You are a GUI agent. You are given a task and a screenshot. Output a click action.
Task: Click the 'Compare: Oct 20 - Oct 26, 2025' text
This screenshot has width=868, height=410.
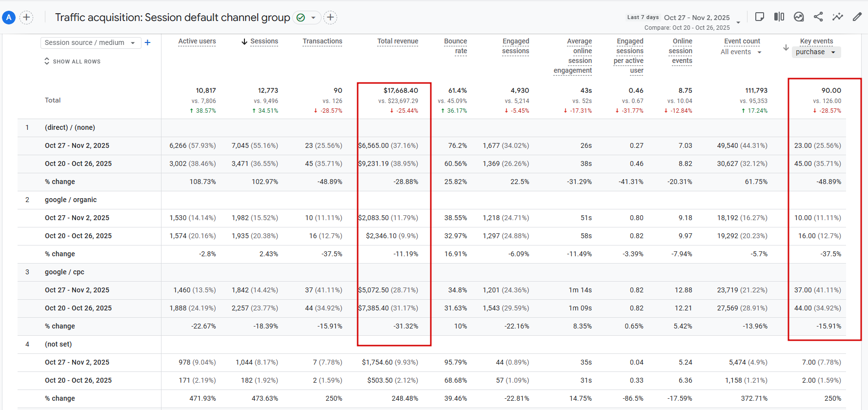coord(687,28)
